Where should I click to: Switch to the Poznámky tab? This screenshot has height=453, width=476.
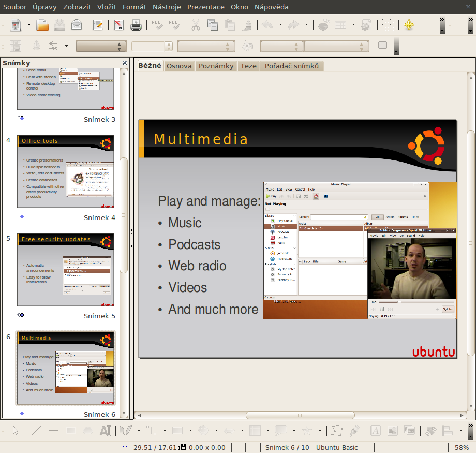(x=216, y=66)
